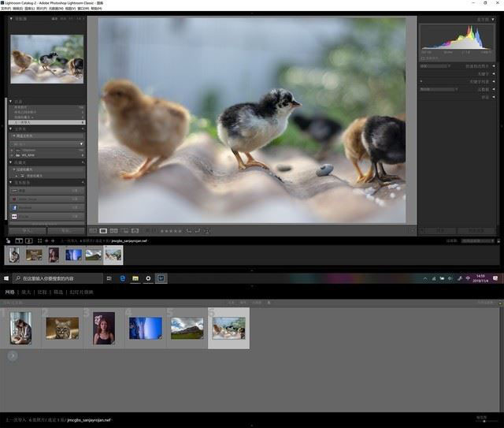Click the Flickr publish service icon
This screenshot has height=428, width=504.
pos(14,217)
